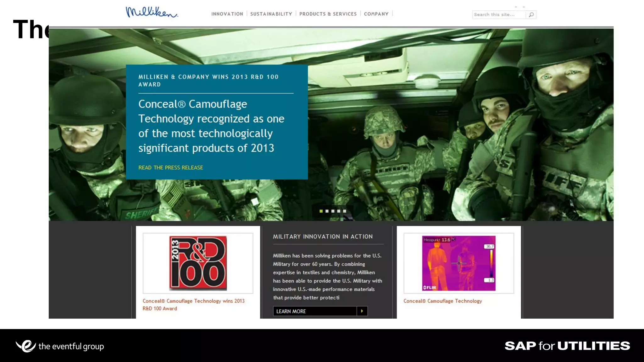Select the first carousel slide dot

coord(321,211)
